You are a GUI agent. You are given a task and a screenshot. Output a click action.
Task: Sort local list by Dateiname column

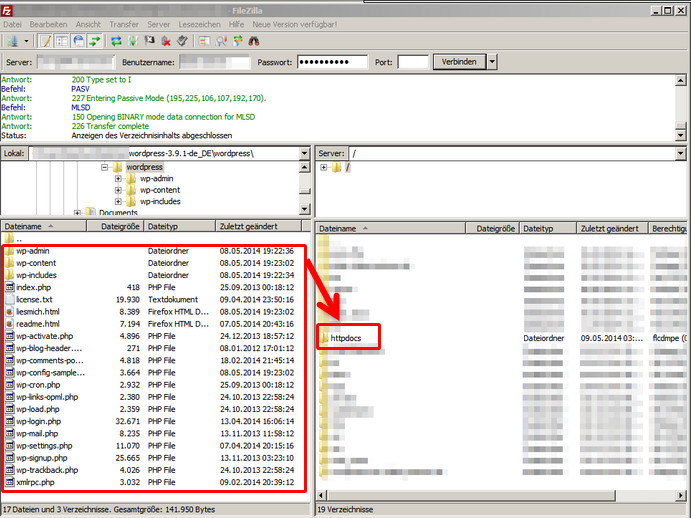pyautogui.click(x=43, y=226)
